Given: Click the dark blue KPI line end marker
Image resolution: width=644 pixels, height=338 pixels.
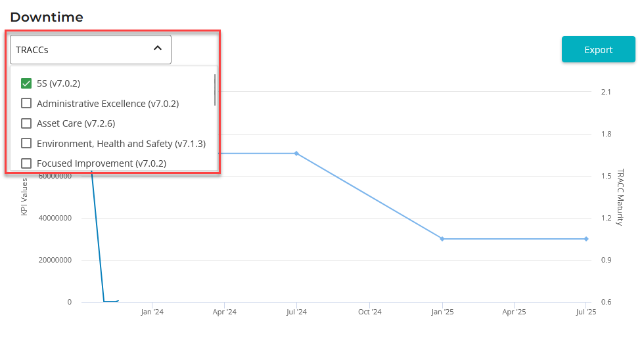Looking at the screenshot, I should click(x=118, y=301).
